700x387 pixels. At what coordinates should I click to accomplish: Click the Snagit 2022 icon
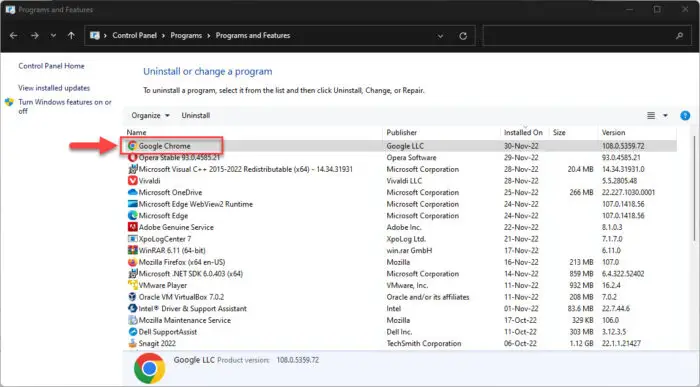[x=132, y=343]
